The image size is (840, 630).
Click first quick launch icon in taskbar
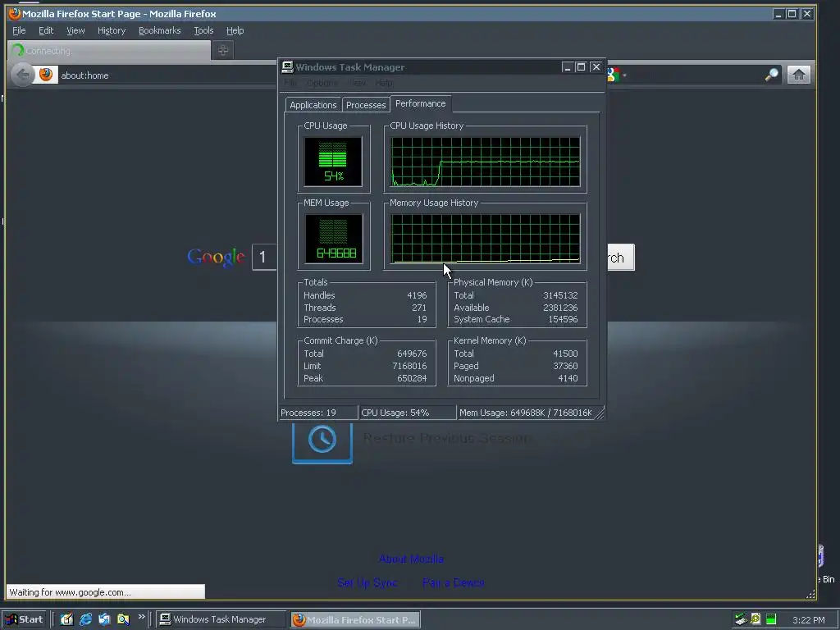coord(66,619)
